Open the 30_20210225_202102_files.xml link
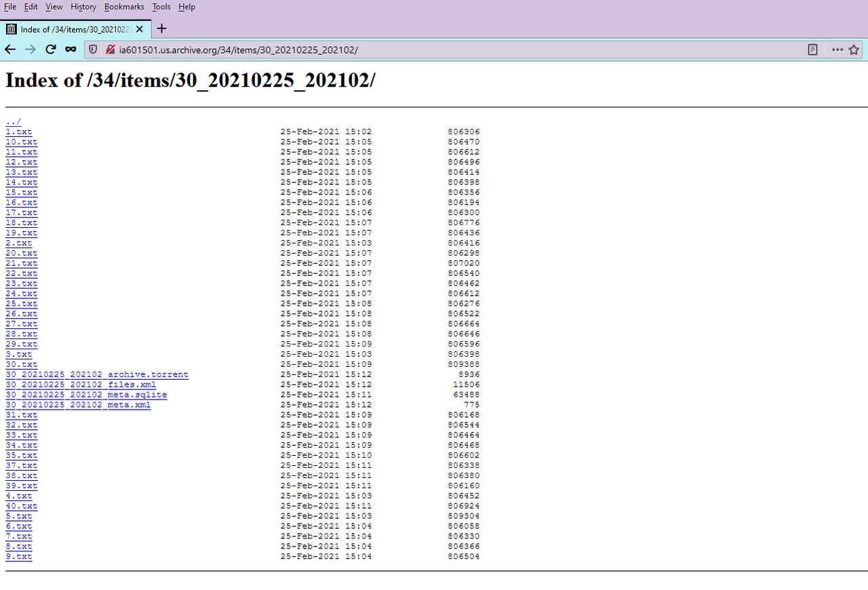 pos(81,385)
